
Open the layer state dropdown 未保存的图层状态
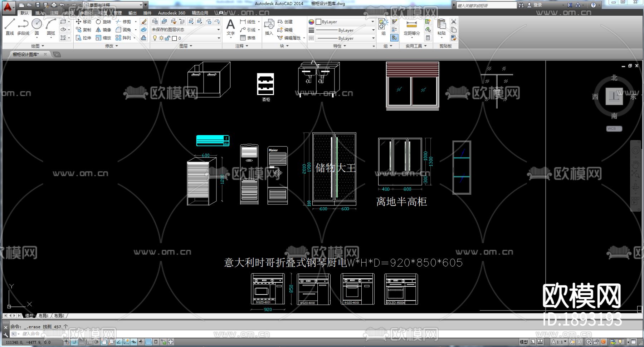coord(186,30)
